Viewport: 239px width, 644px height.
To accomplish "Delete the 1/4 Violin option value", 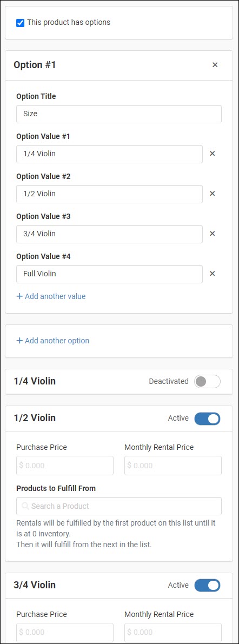I will click(x=213, y=154).
